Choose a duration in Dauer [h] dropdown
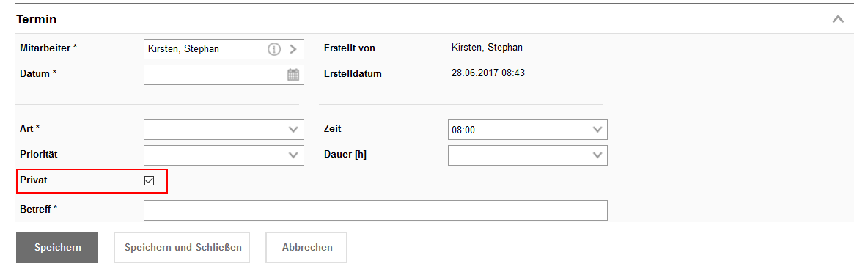 (x=528, y=155)
